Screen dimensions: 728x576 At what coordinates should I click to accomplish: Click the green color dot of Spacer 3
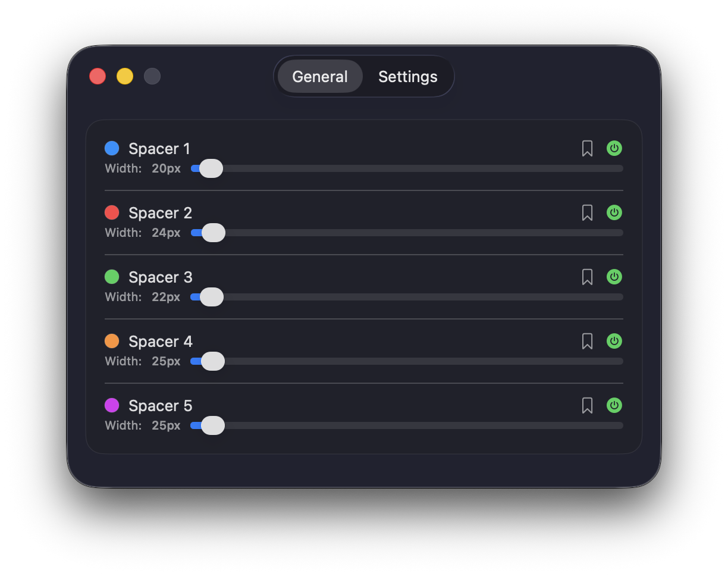[112, 277]
